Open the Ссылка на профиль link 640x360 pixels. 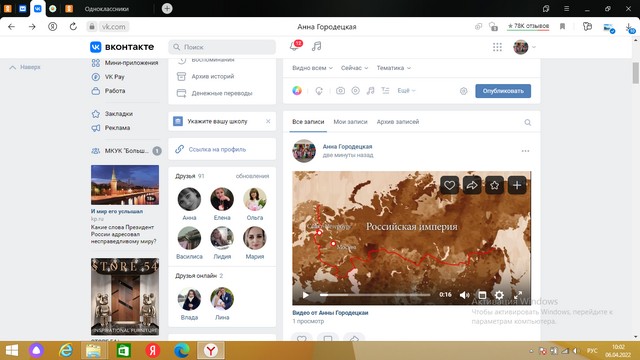click(x=217, y=149)
